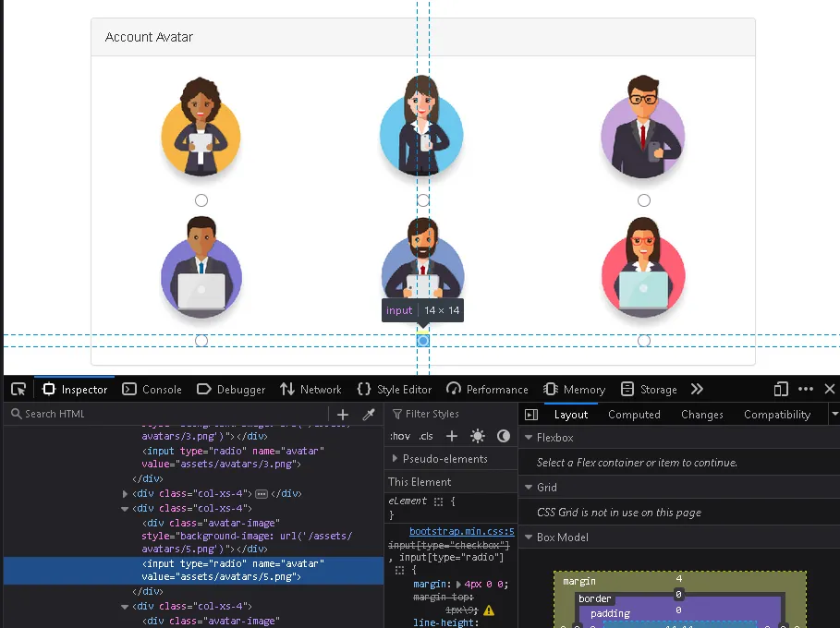
Task: Select the top-left avatar radio button
Action: (x=201, y=200)
